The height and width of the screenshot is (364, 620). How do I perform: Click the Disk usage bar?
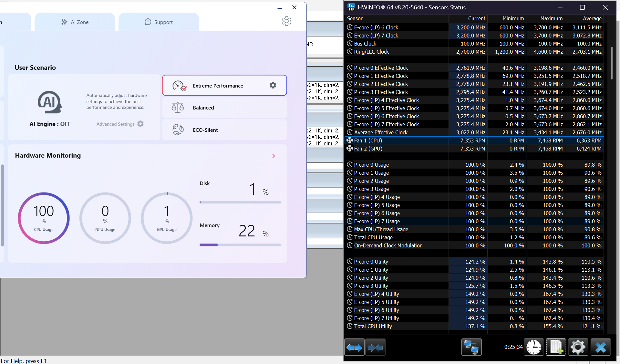(240, 202)
